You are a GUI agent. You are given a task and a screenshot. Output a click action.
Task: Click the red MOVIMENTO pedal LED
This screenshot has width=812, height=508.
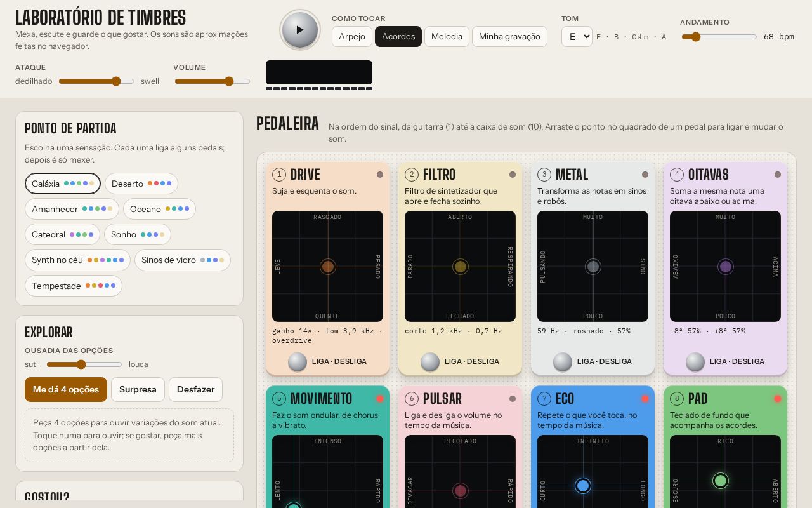380,399
